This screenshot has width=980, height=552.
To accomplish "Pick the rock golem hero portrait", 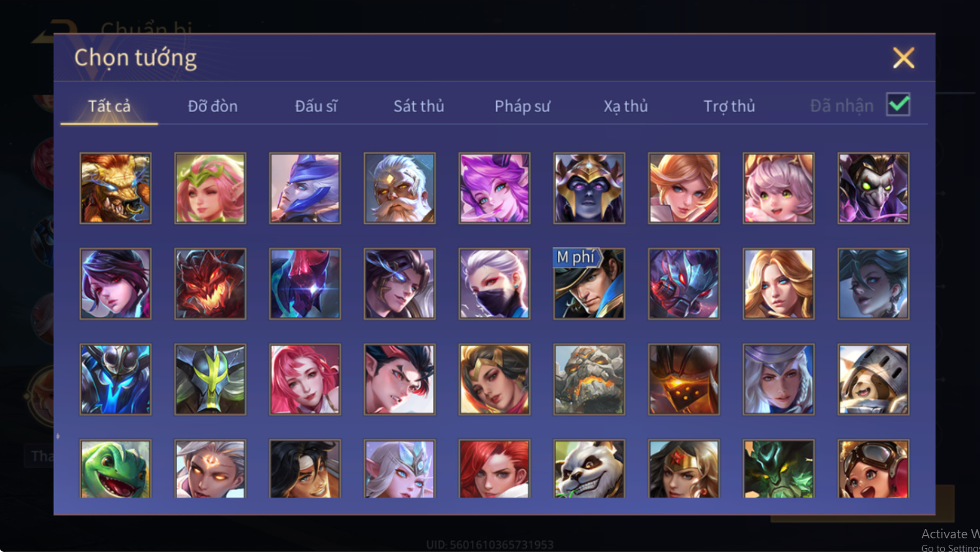I will [589, 379].
